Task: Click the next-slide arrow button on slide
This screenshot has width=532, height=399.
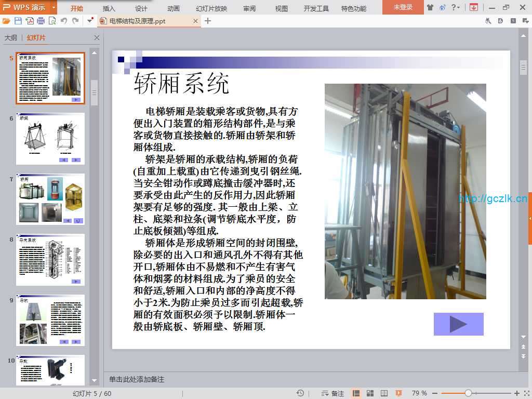Action: [458, 324]
